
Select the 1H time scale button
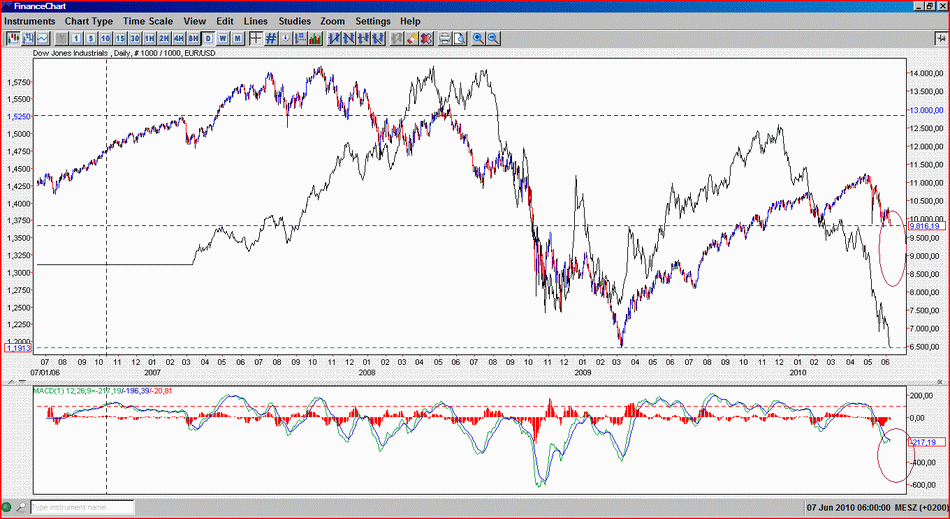pyautogui.click(x=149, y=38)
